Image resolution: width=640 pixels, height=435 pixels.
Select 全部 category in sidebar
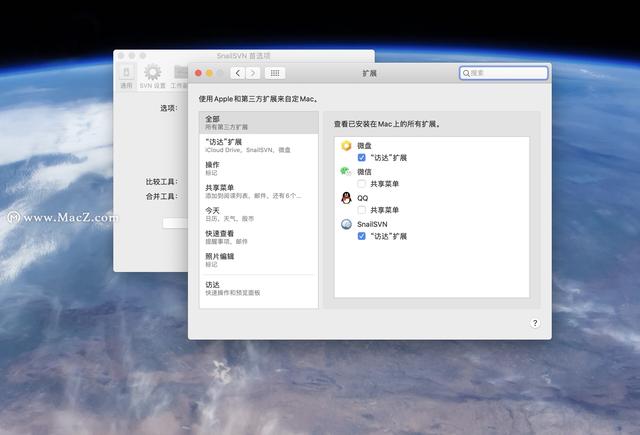click(259, 122)
